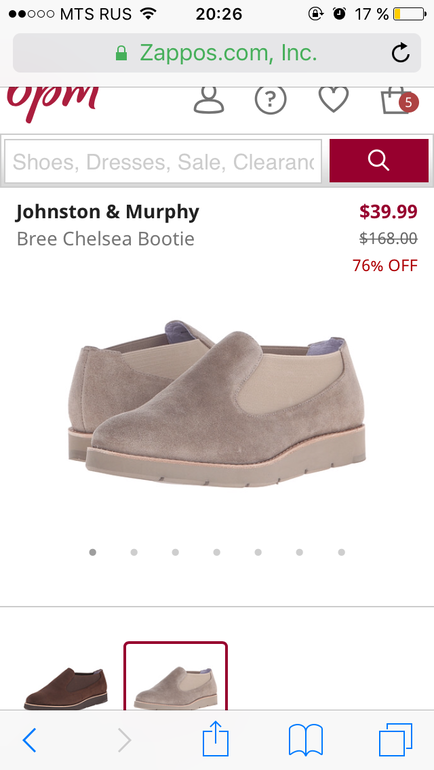Screen dimensions: 434x770
Task: Focus the Shoes, Dresses, Sale search field
Action: pyautogui.click(x=163, y=161)
